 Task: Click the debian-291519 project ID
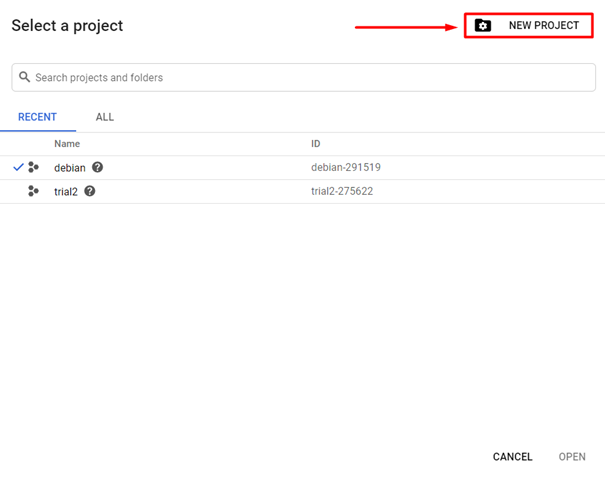(x=346, y=167)
